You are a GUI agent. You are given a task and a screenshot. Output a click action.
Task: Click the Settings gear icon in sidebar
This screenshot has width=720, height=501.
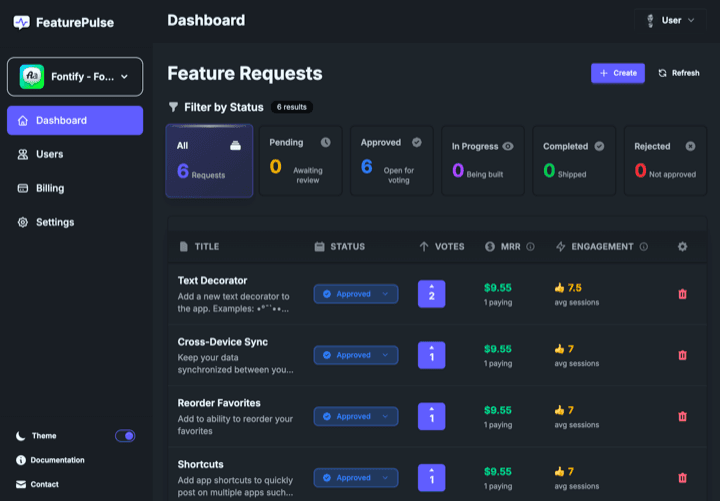click(x=22, y=222)
